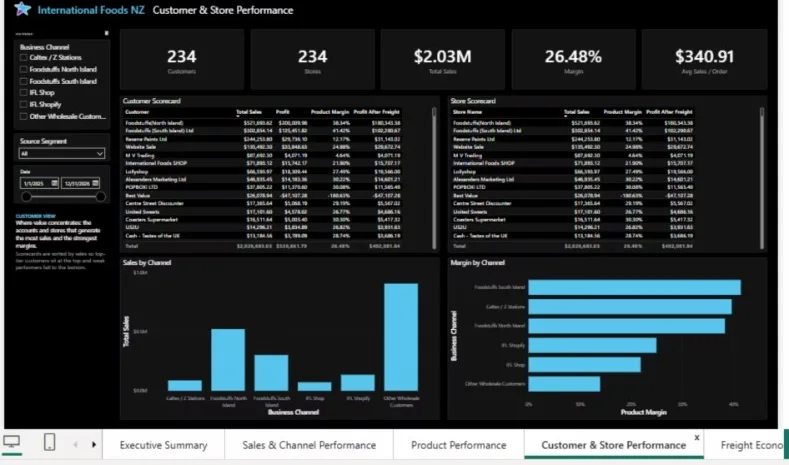Click the 26.48% Margin KPI card
This screenshot has height=465, width=789.
pos(574,59)
